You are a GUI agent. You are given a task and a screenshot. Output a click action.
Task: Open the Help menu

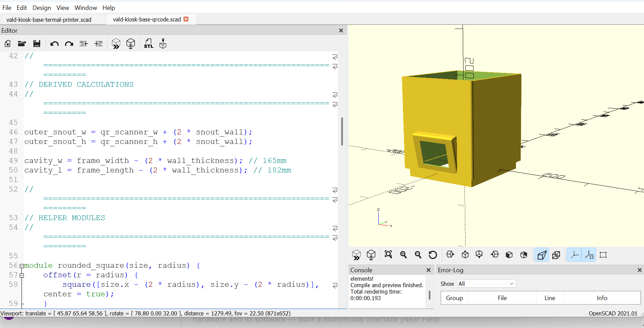[x=109, y=7]
